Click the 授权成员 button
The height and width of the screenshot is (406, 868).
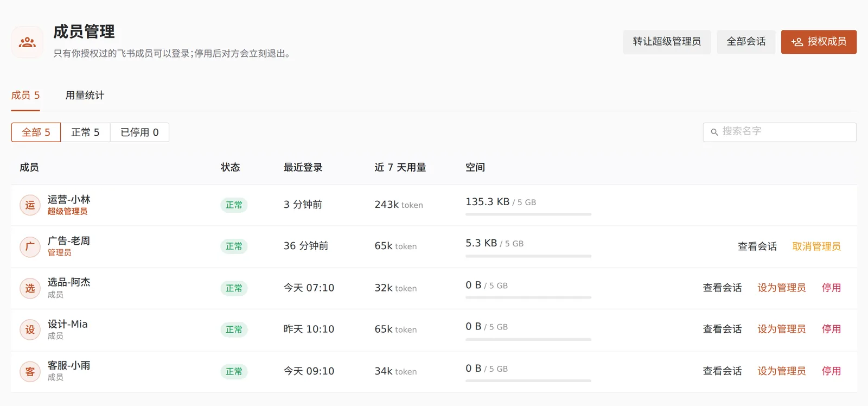pyautogui.click(x=819, y=42)
